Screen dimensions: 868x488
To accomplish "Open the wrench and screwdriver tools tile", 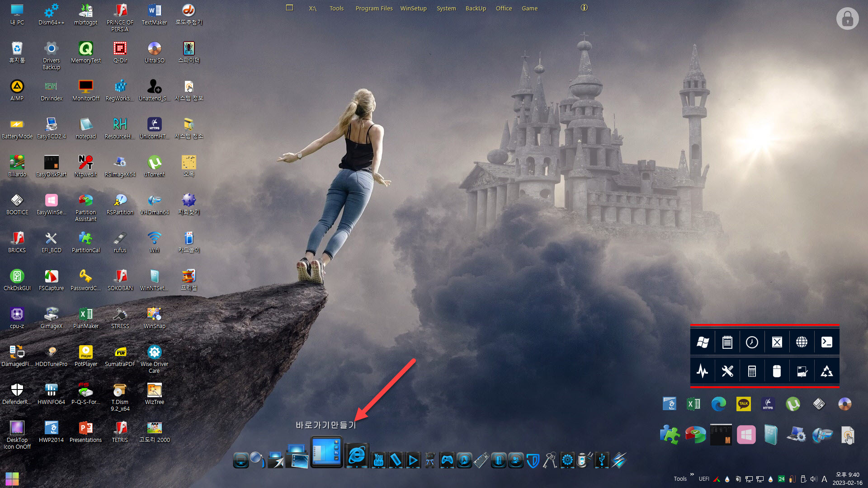I will (x=727, y=371).
